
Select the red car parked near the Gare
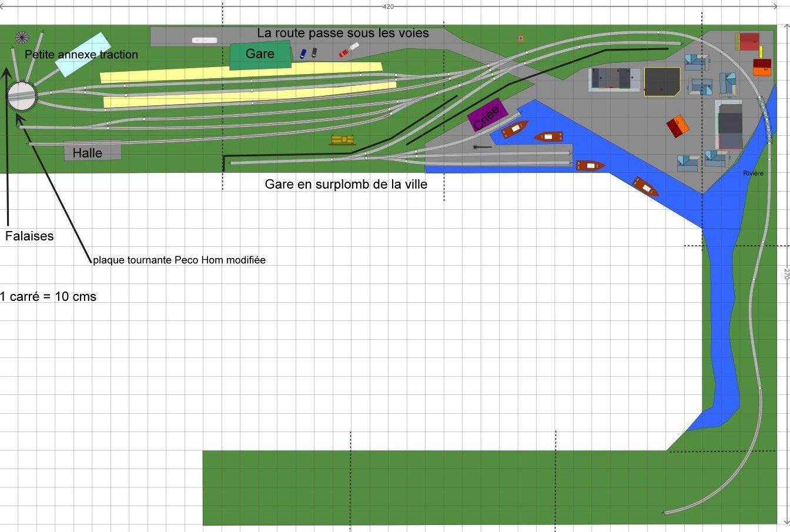[344, 52]
